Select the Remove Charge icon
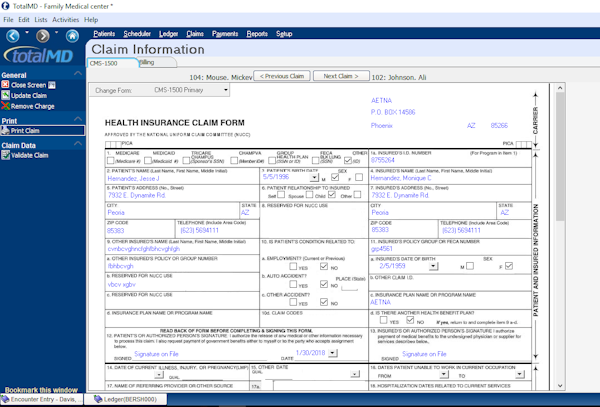This screenshot has width=600, height=407. coord(7,106)
